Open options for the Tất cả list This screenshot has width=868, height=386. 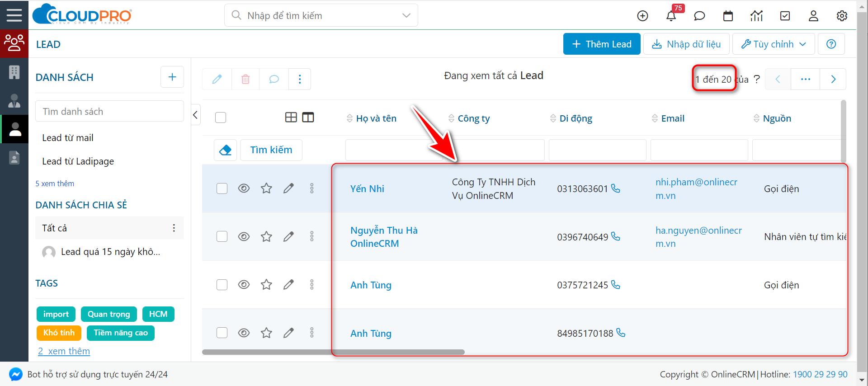pos(174,228)
